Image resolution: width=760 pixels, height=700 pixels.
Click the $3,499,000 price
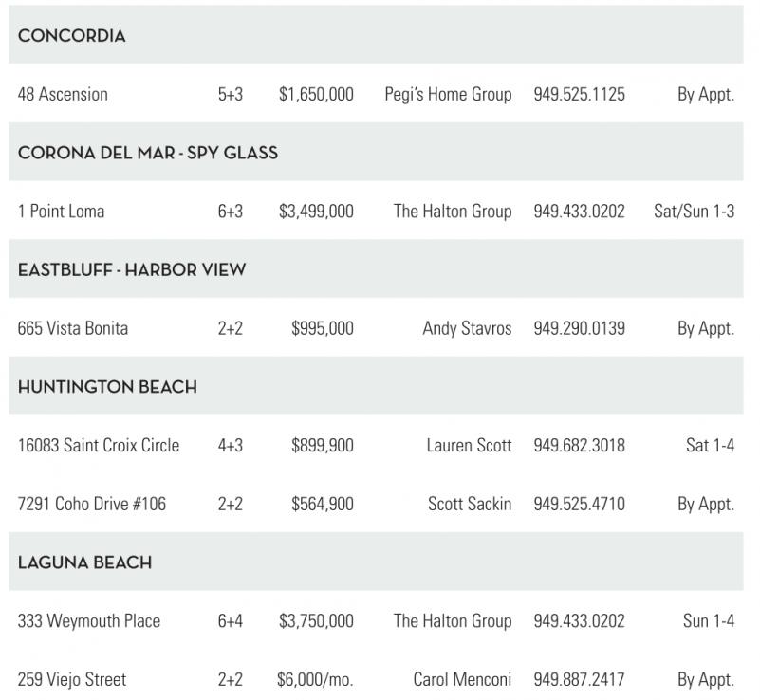(x=316, y=212)
